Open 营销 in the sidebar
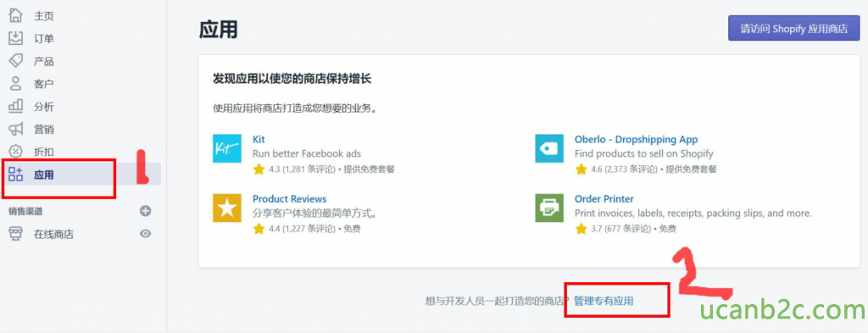 (x=44, y=130)
